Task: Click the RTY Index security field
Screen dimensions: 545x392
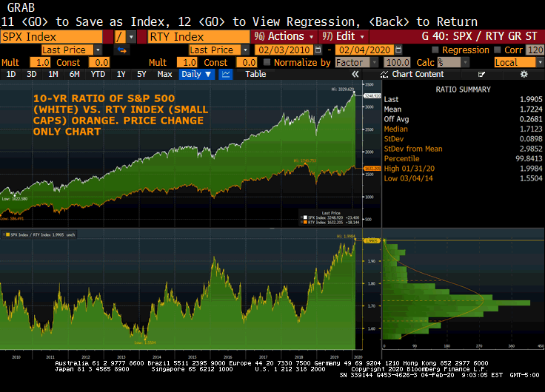Action: point(198,37)
